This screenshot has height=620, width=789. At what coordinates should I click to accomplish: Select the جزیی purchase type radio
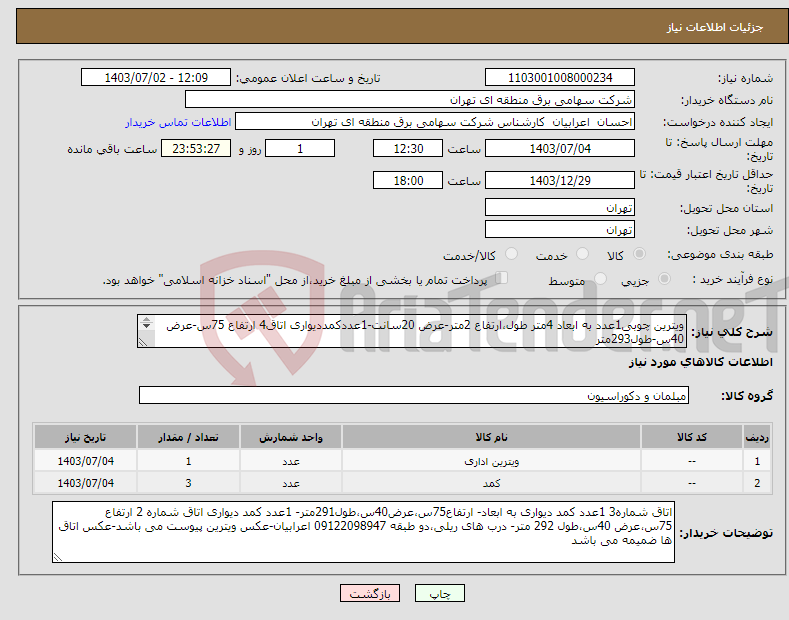point(664,279)
